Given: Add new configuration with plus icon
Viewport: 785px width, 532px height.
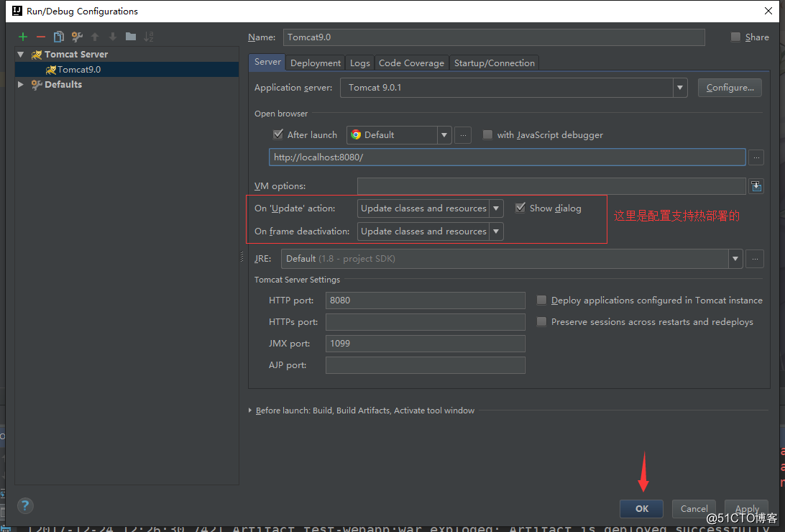Looking at the screenshot, I should point(22,37).
